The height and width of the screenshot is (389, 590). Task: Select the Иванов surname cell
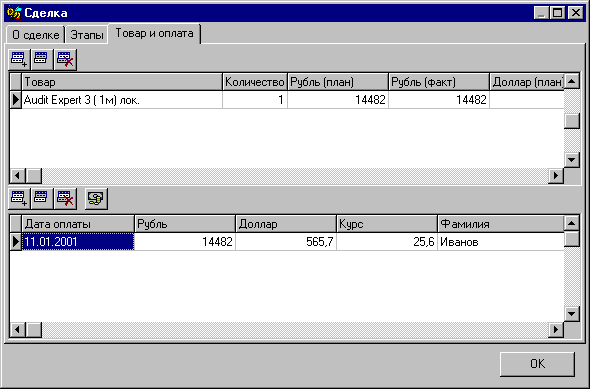pyautogui.click(x=501, y=242)
